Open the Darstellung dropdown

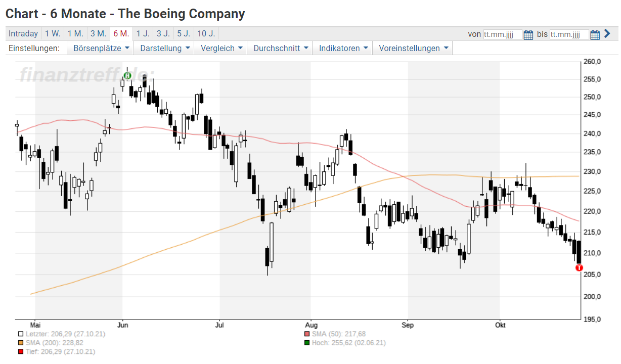coord(165,49)
